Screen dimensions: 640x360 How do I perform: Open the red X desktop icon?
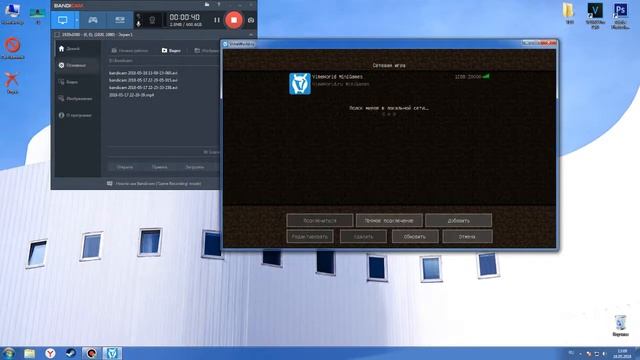[12, 83]
